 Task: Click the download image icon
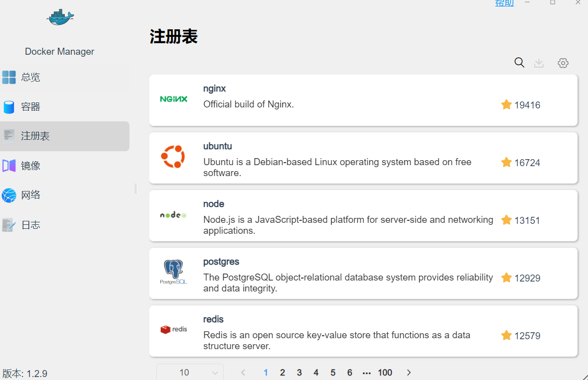point(539,63)
